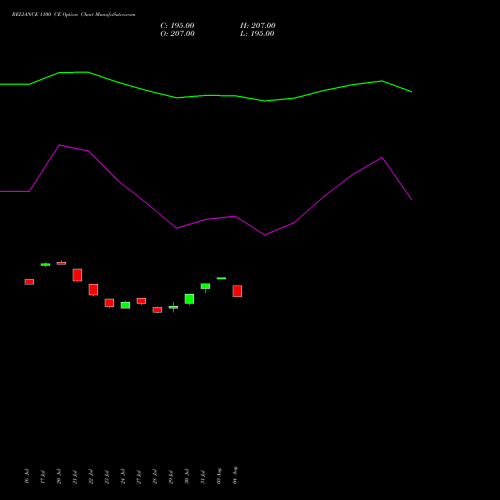500x500 pixels.
Task: Click the 30 Jul date label
Action: pos(187,476)
